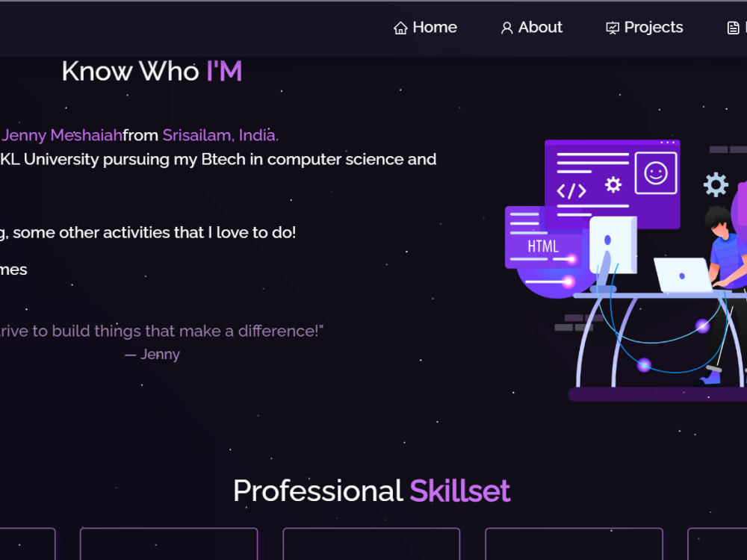This screenshot has height=560, width=747.
Task: Click the "— Jenny" quote signature
Action: [152, 354]
